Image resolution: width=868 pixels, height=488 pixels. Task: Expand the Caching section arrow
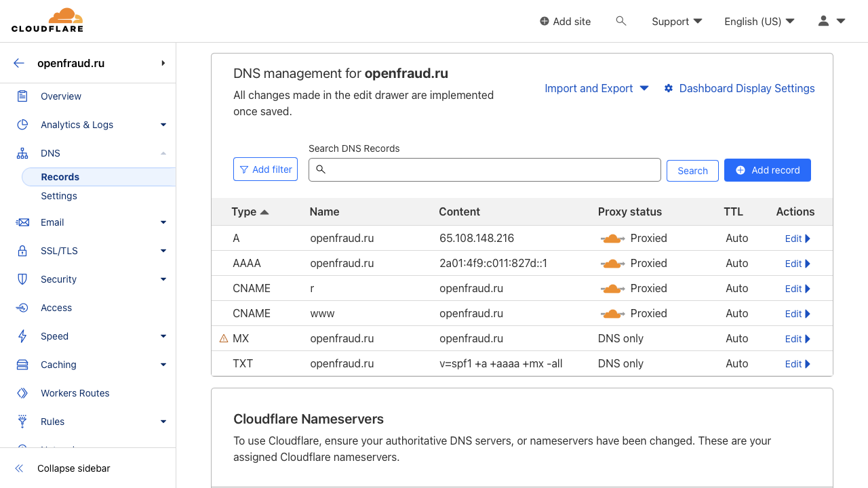[163, 365]
